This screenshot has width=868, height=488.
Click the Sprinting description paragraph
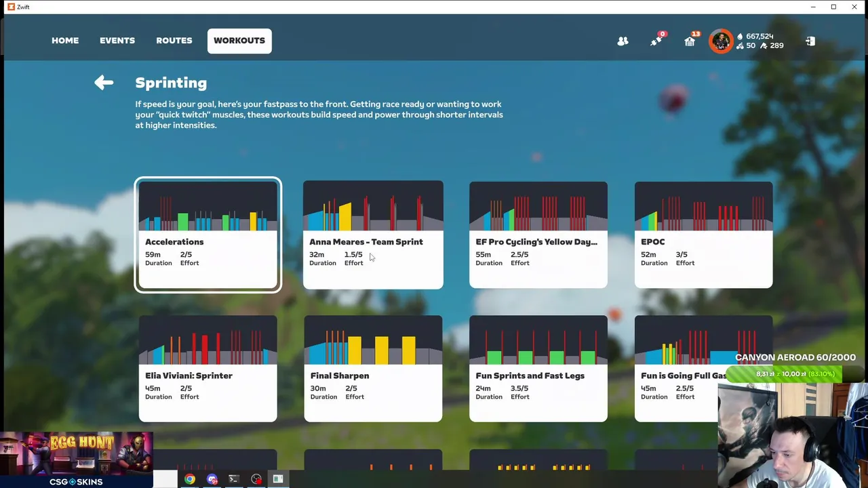pos(319,115)
